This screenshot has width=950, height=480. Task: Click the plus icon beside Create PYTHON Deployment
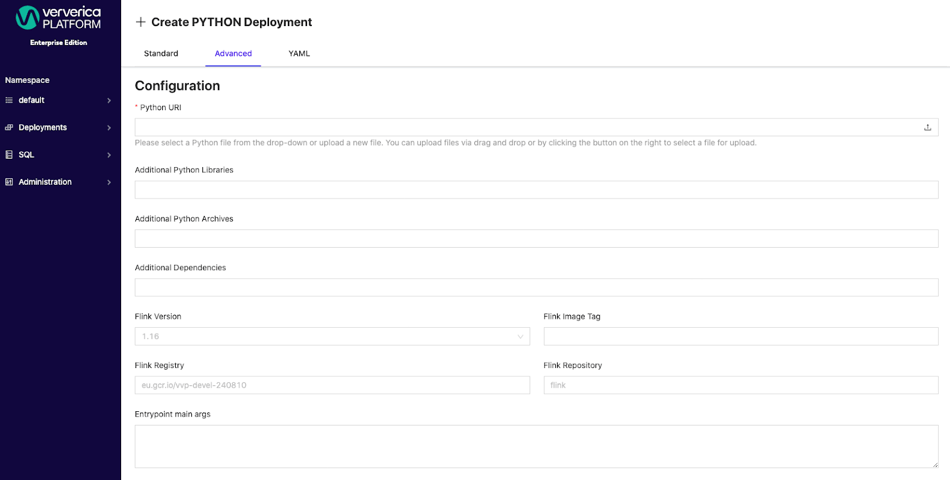tap(141, 22)
